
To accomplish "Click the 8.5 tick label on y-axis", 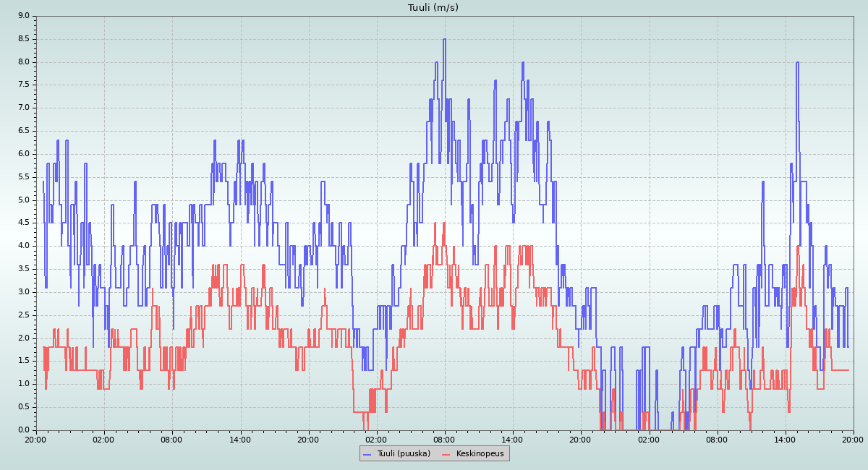I will (23, 39).
